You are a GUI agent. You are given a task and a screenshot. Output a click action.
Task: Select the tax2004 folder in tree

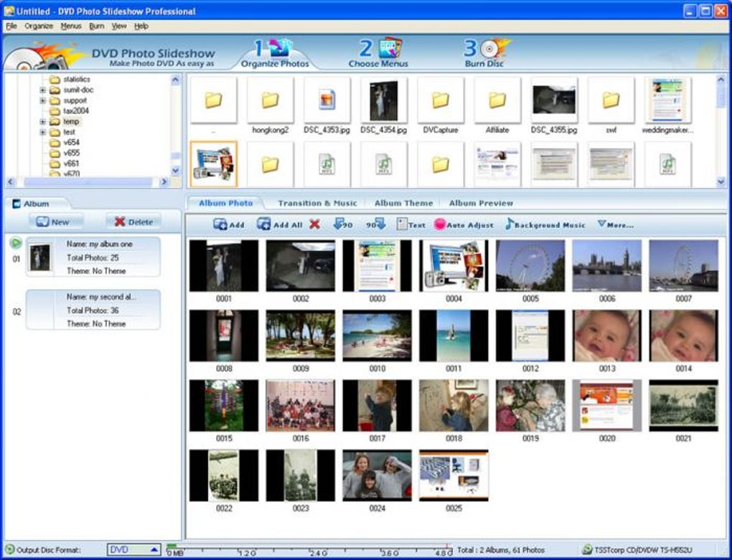tap(75, 111)
